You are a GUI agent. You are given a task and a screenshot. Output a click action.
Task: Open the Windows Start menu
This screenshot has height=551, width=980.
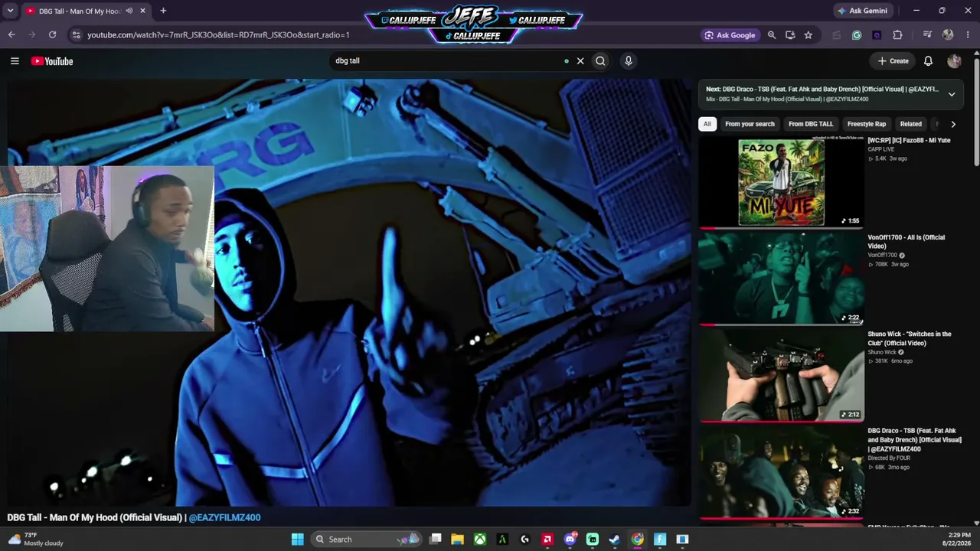(297, 540)
